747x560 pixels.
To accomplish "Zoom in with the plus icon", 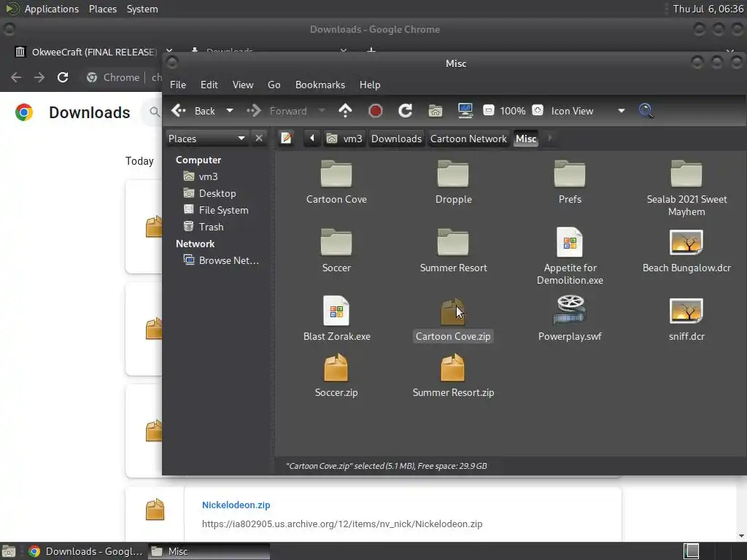I will coord(538,111).
